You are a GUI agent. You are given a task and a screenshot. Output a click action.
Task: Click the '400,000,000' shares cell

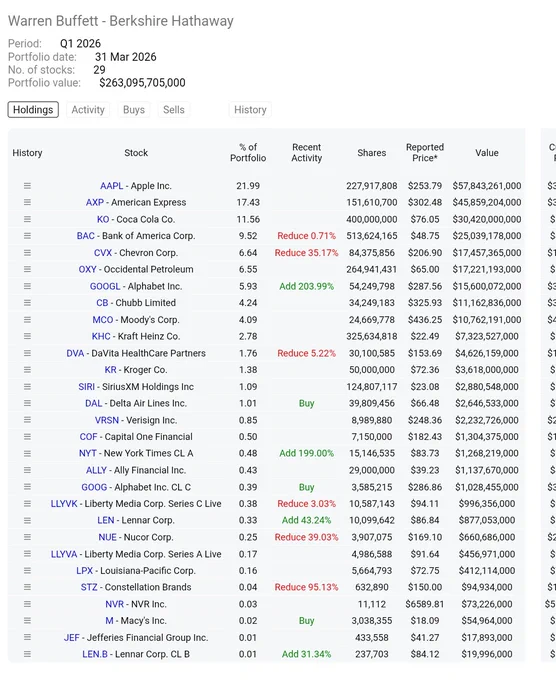pos(372,219)
